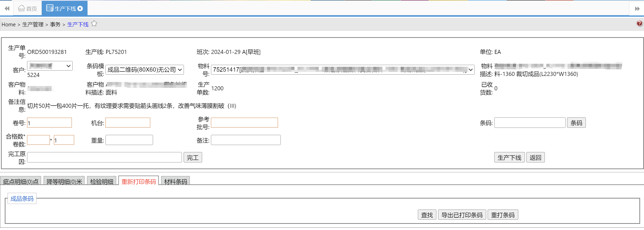Click the 生产下线 tab document icon
This screenshot has height=230, width=644.
click(x=50, y=8)
